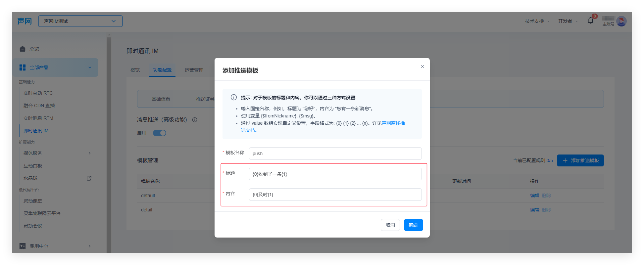Screen dimensions: 644x265
Task: Open 灵隼物联网云平台 in the sidebar
Action: click(42, 213)
